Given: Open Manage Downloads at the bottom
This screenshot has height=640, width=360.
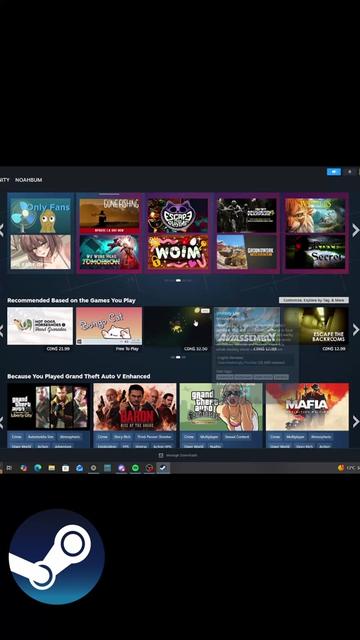Looking at the screenshot, I should (x=178, y=455).
